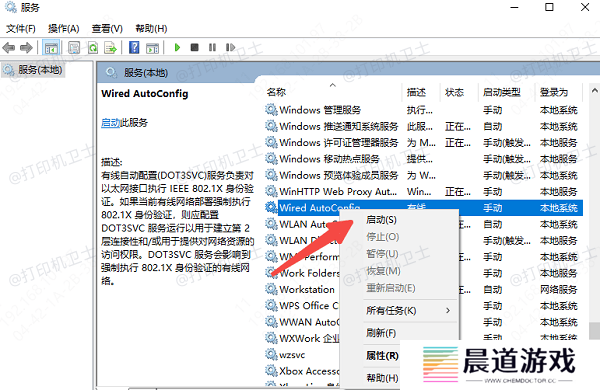
Task: Toggle the action pane toolbar icon
Action: click(x=152, y=48)
